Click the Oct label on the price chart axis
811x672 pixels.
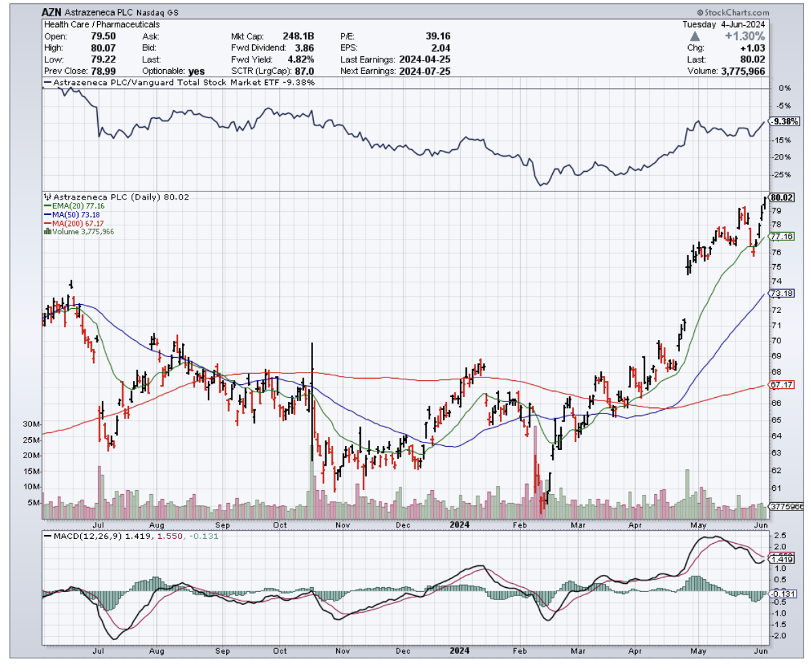click(279, 524)
